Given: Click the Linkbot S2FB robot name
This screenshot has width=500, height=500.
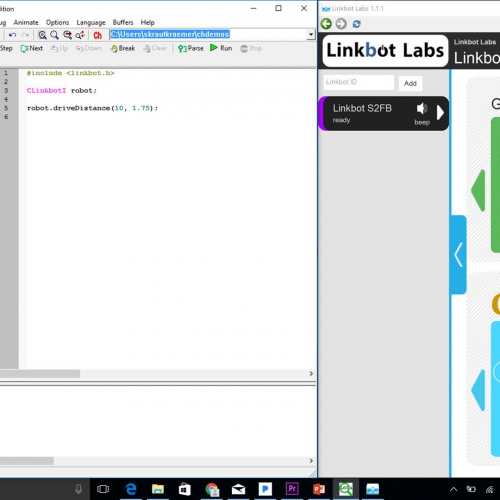Looking at the screenshot, I should 362,108.
